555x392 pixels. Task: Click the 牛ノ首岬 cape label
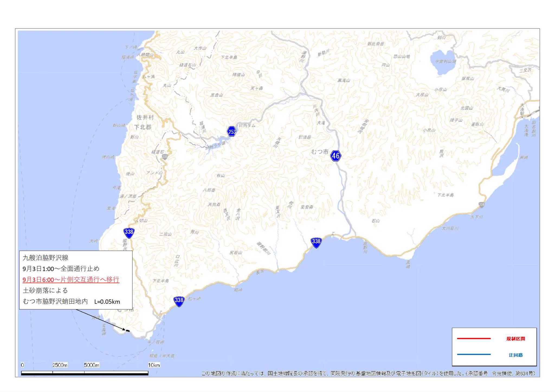[x=156, y=342]
